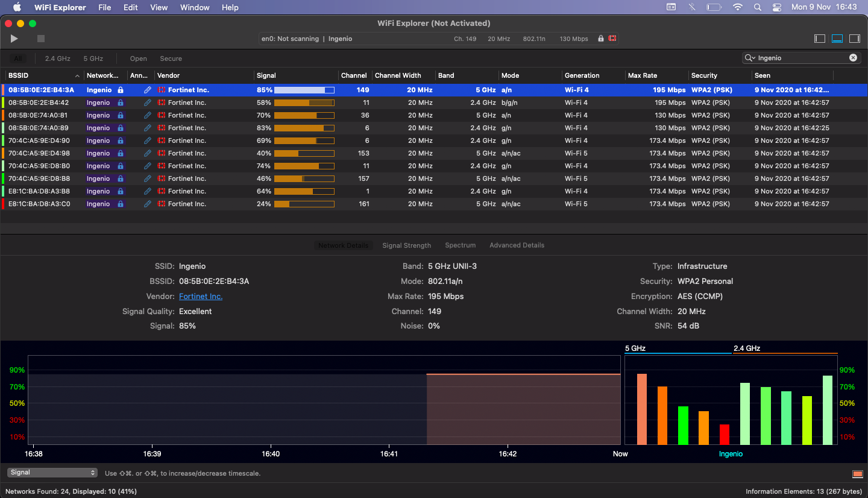Screen dimensions: 868x498
Task: Select network row 70:4C:A5:9E:D8:B8
Action: coord(434,178)
